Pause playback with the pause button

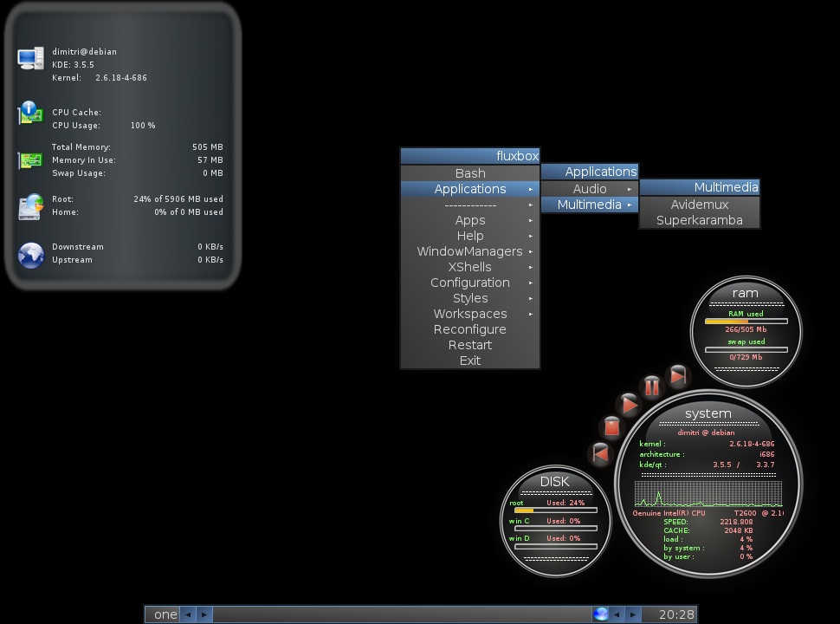click(x=651, y=386)
